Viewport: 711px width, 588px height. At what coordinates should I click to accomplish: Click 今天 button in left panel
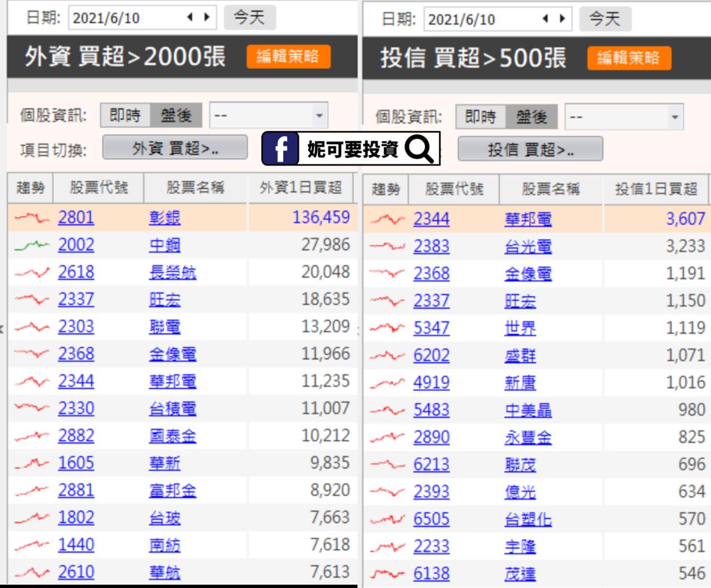(249, 17)
